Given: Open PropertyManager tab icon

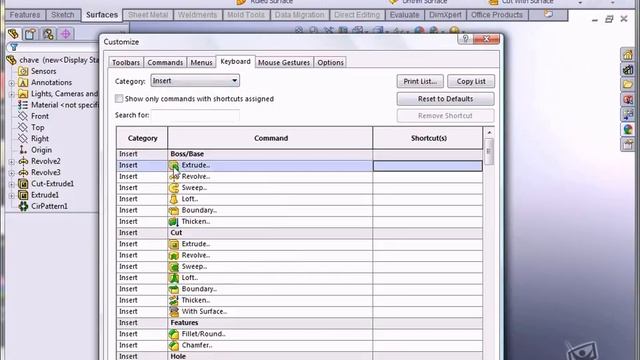Looking at the screenshot, I should click(31, 34).
